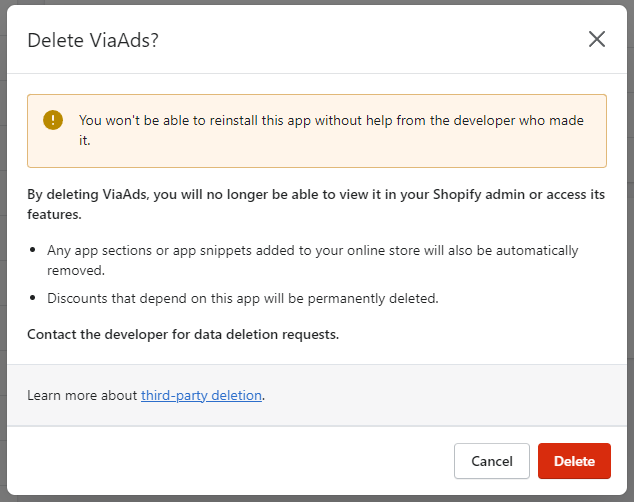Click "Contact the developer for data deletion requests"
The image size is (634, 502).
183,334
